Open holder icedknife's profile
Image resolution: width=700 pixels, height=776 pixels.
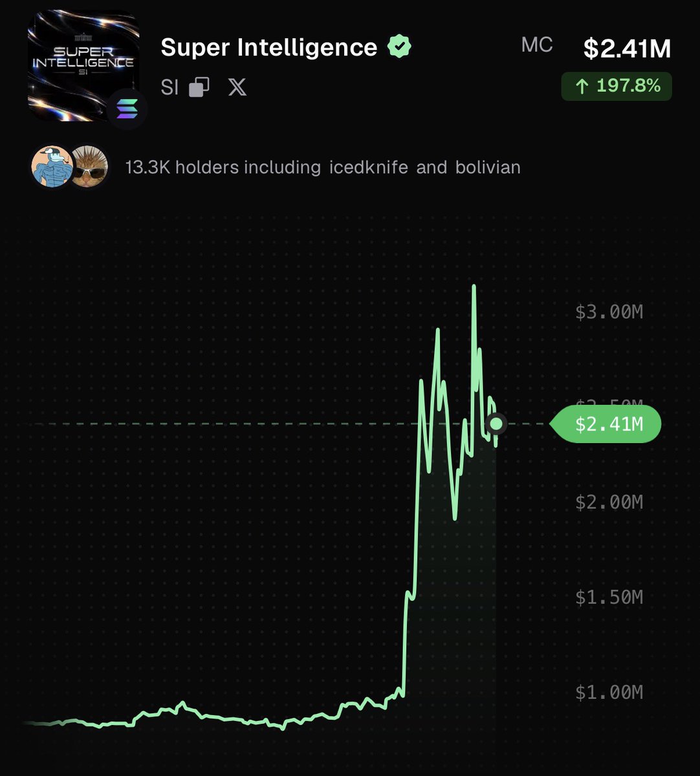point(369,167)
